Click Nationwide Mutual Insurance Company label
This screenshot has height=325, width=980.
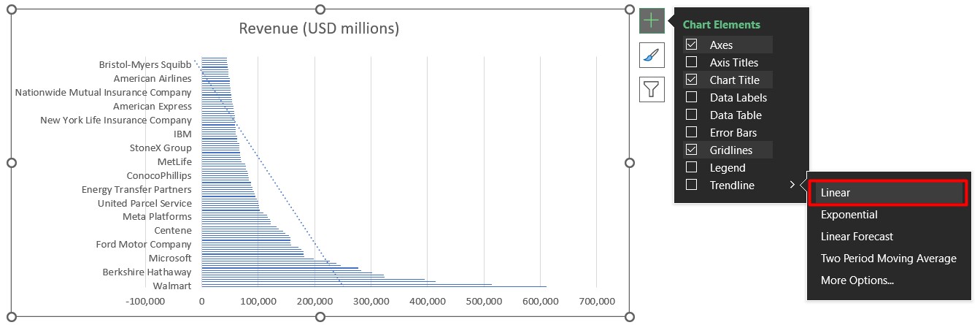pyautogui.click(x=104, y=92)
